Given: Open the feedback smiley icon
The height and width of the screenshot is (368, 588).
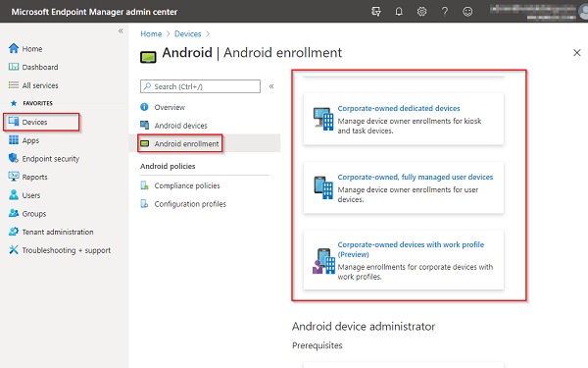Looking at the screenshot, I should pos(467,12).
